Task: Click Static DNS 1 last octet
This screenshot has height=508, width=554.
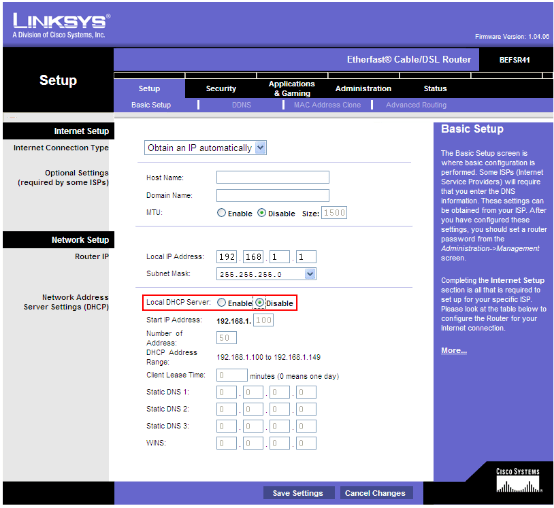Action: coord(306,392)
